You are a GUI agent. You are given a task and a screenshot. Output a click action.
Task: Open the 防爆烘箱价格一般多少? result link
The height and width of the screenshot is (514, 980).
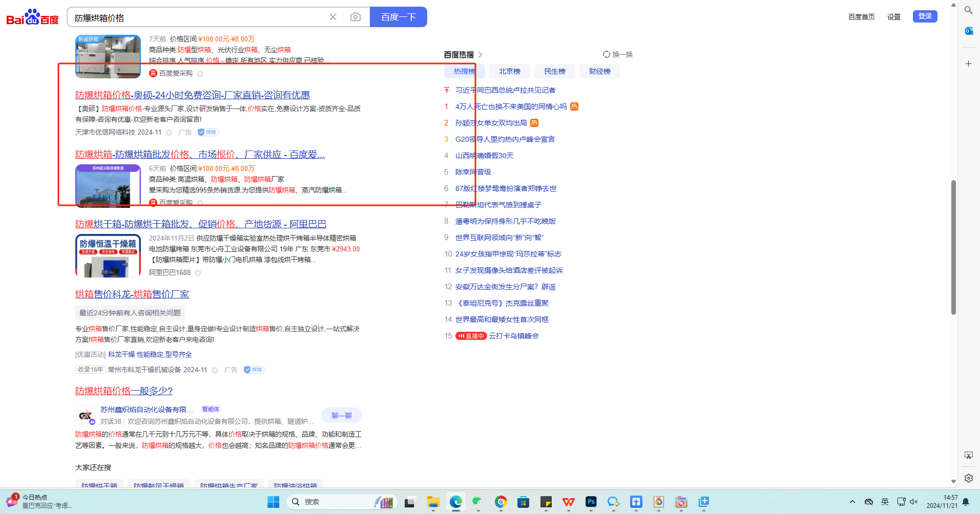click(x=124, y=391)
